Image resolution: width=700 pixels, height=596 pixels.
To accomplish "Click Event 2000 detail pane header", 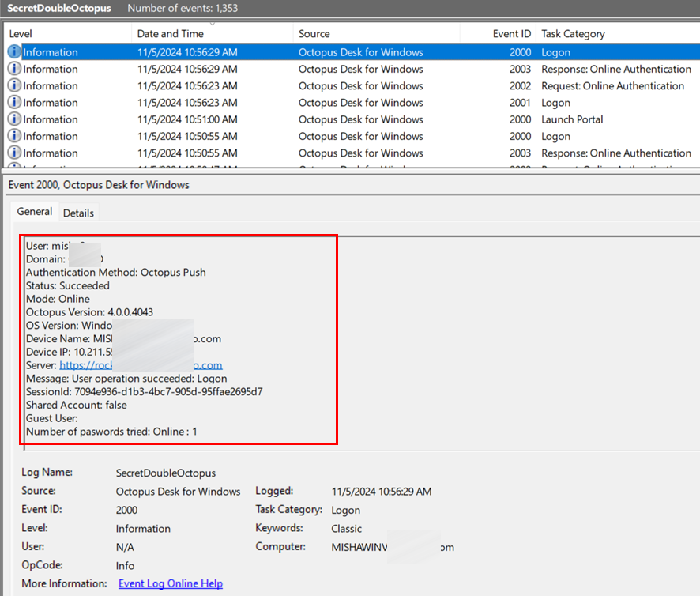I will 99,185.
